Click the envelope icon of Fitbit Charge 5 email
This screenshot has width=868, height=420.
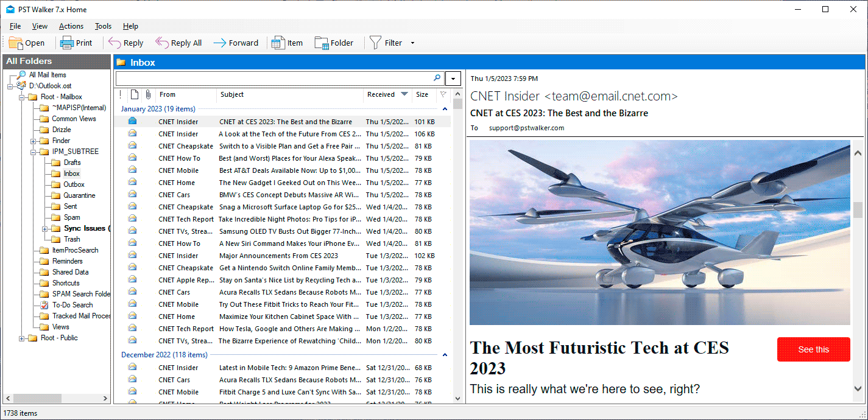pos(132,391)
